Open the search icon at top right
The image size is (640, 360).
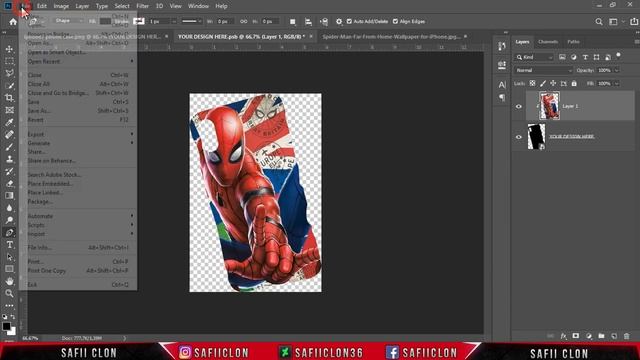(599, 22)
